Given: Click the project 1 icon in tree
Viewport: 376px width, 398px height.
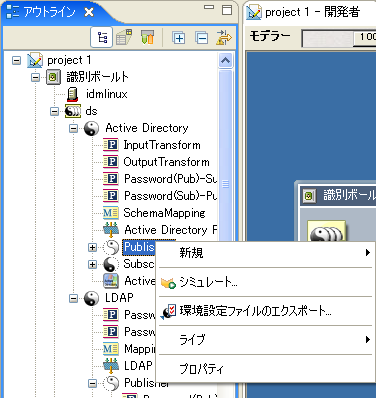Looking at the screenshot, I should (x=35, y=60).
